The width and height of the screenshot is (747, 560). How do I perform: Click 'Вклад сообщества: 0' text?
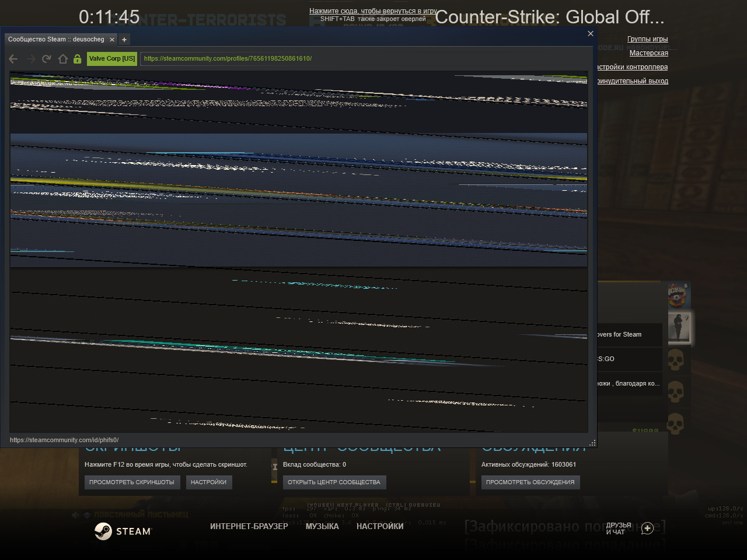315,465
